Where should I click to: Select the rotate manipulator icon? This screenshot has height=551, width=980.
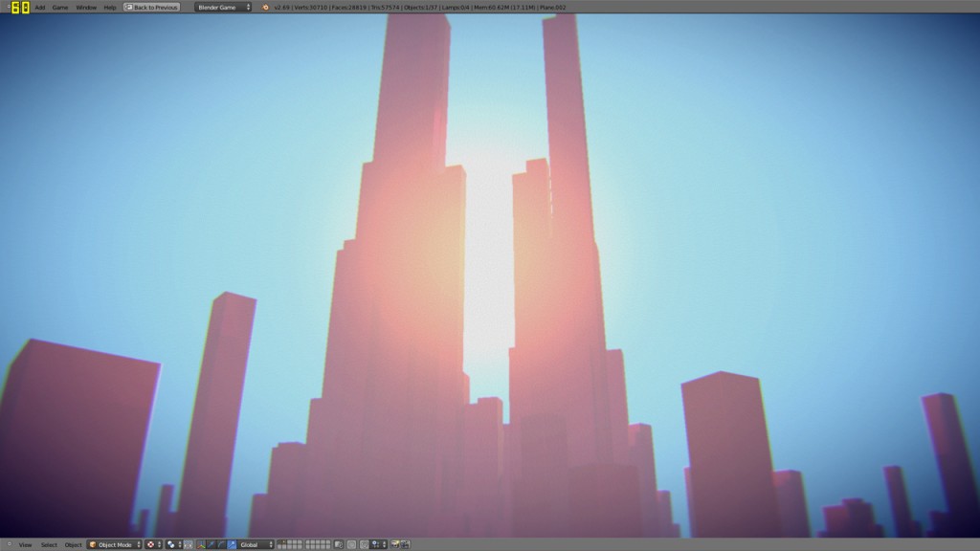[221, 543]
